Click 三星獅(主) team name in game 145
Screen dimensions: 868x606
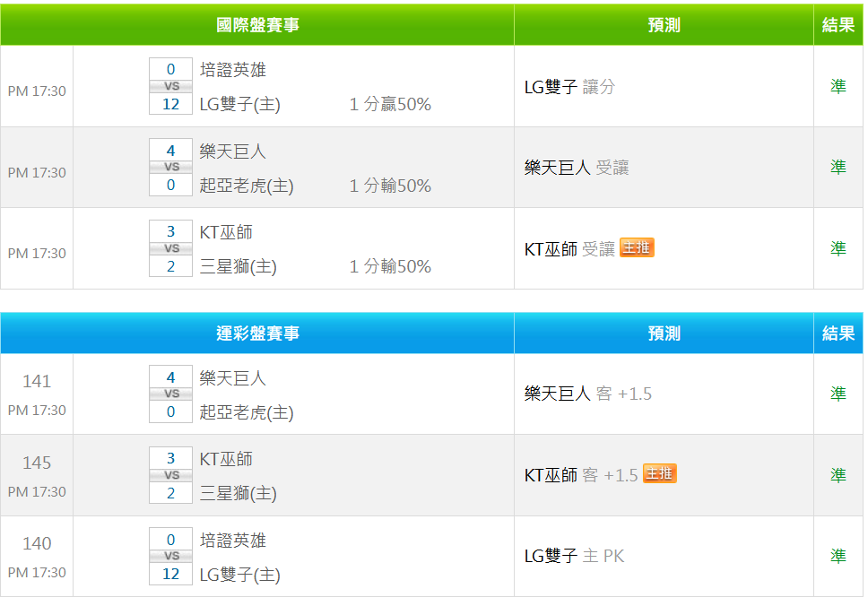coord(238,493)
